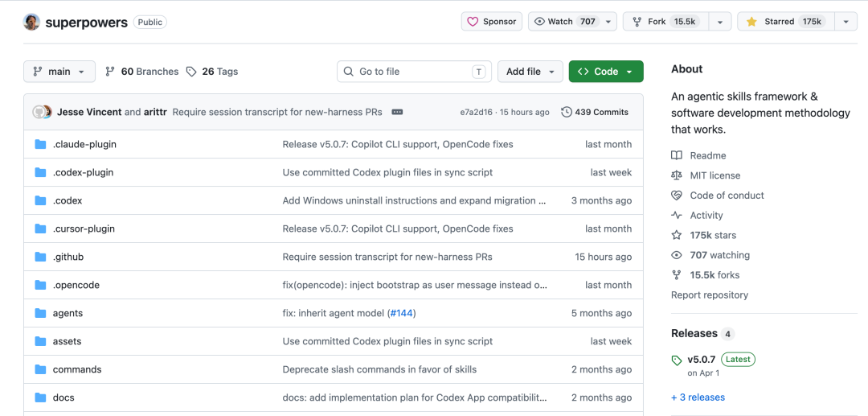Open the .cursor-plugin folder name

pyautogui.click(x=84, y=229)
